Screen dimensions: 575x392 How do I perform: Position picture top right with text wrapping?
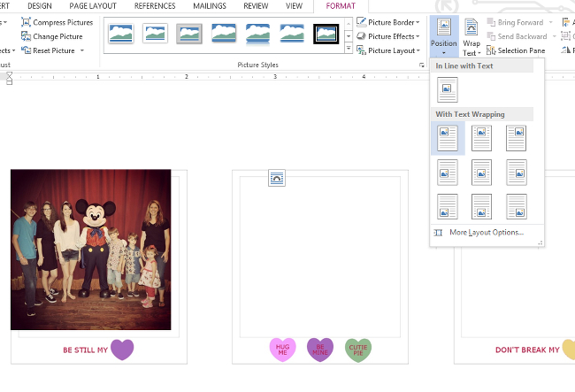coord(517,138)
